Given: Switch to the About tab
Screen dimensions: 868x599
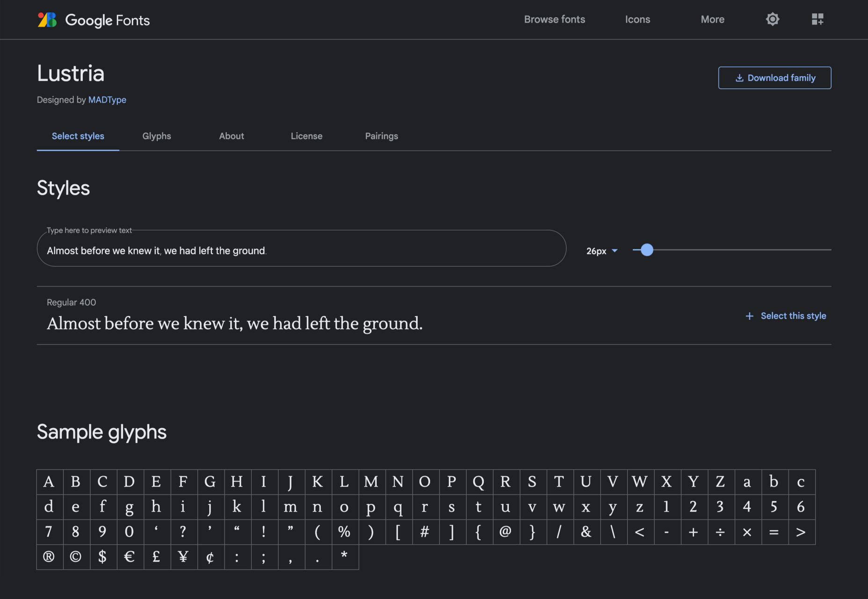Looking at the screenshot, I should pyautogui.click(x=231, y=136).
